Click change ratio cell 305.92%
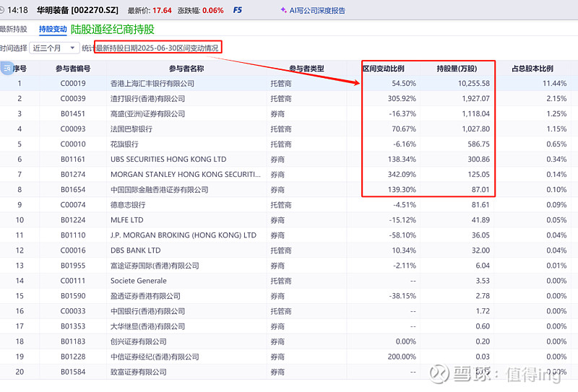This screenshot has width=578, height=392. [x=402, y=98]
